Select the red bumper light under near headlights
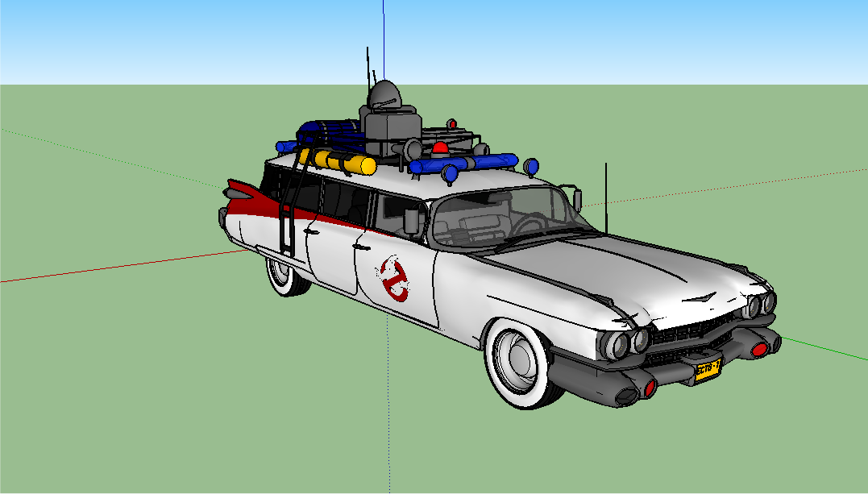Screen dimensions: 868x494 [650, 388]
